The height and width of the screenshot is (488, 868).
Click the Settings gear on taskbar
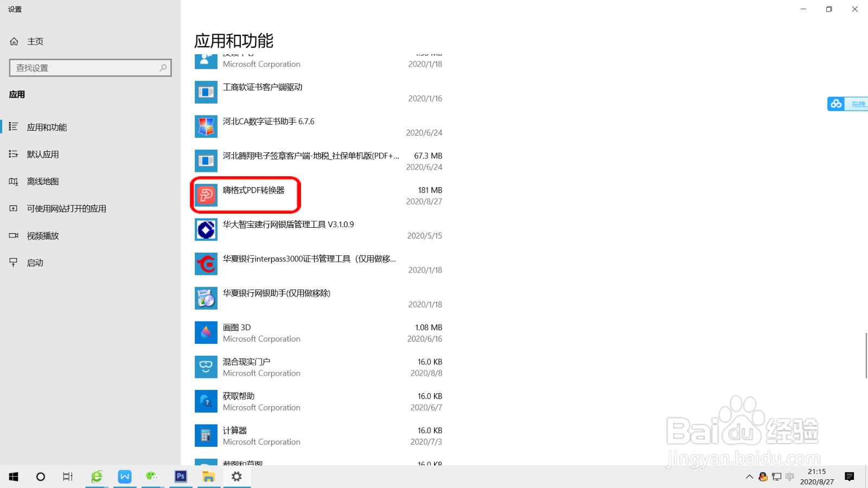[x=237, y=477]
